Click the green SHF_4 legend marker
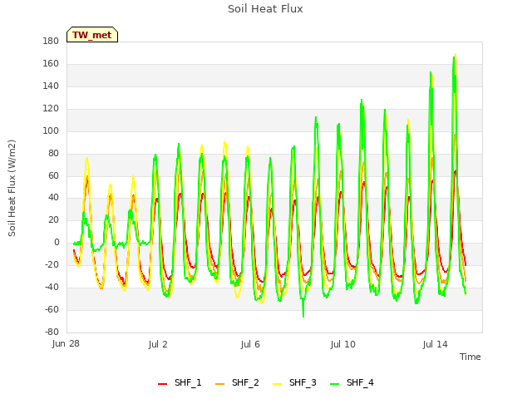The height and width of the screenshot is (399, 532). pyautogui.click(x=334, y=384)
